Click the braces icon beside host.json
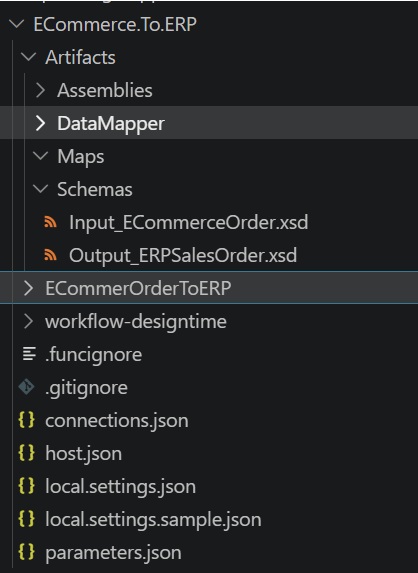 tap(27, 453)
